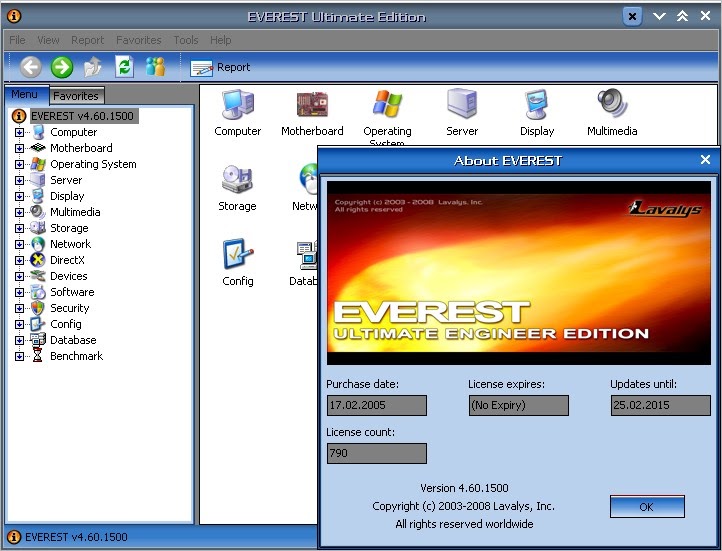This screenshot has height=551, width=722.
Task: Open the Operating System icon in the main pane
Action: coord(387,117)
